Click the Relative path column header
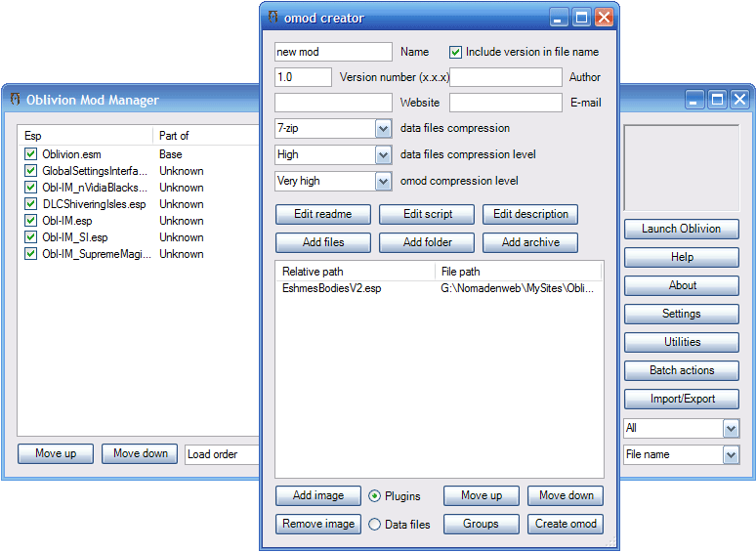Screen dimensions: 756x552 click(356, 272)
